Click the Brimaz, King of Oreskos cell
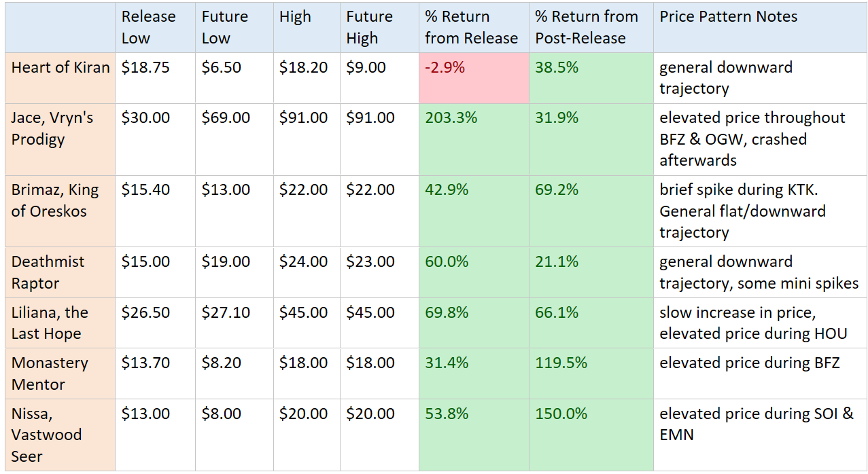 click(60, 200)
